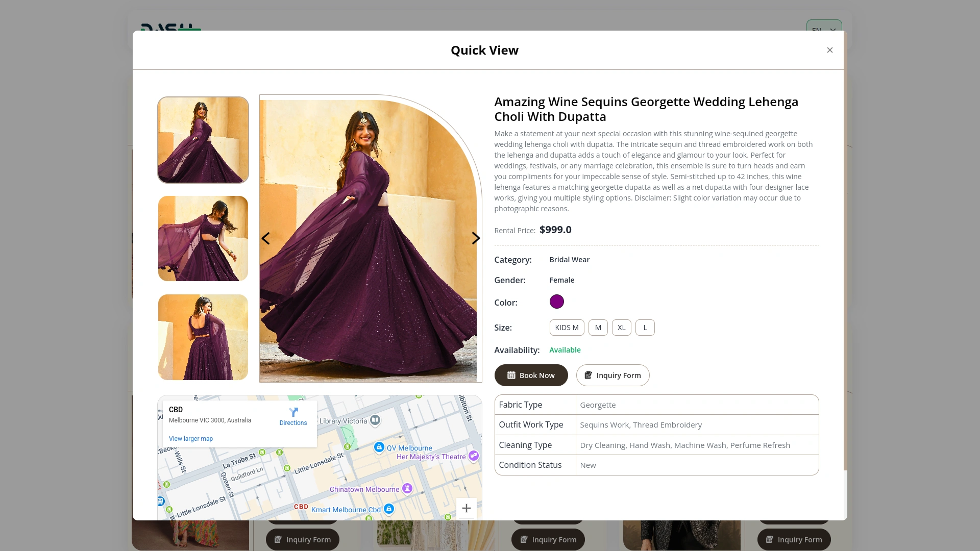Select size KIDS M
980x551 pixels.
[x=567, y=328]
